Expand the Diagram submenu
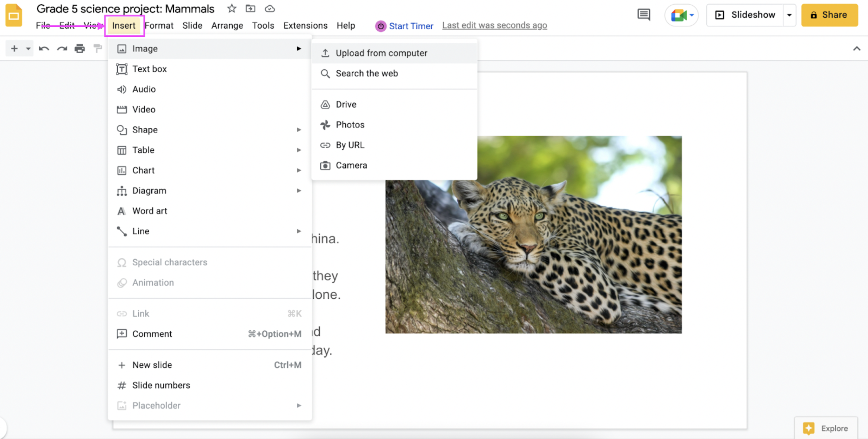Screen dimensions: 868x439 pos(210,191)
